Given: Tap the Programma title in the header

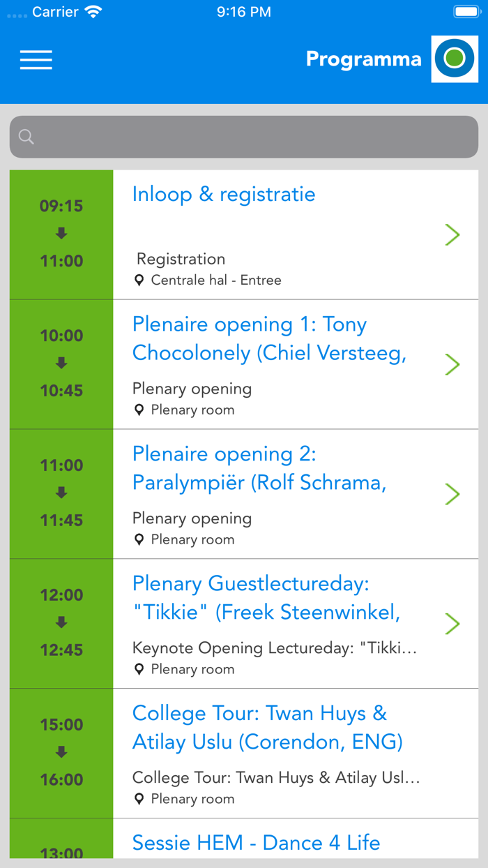Looking at the screenshot, I should 363,60.
